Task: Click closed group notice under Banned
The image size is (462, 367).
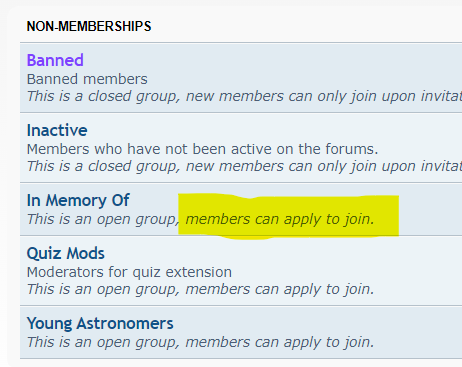Action: 244,96
